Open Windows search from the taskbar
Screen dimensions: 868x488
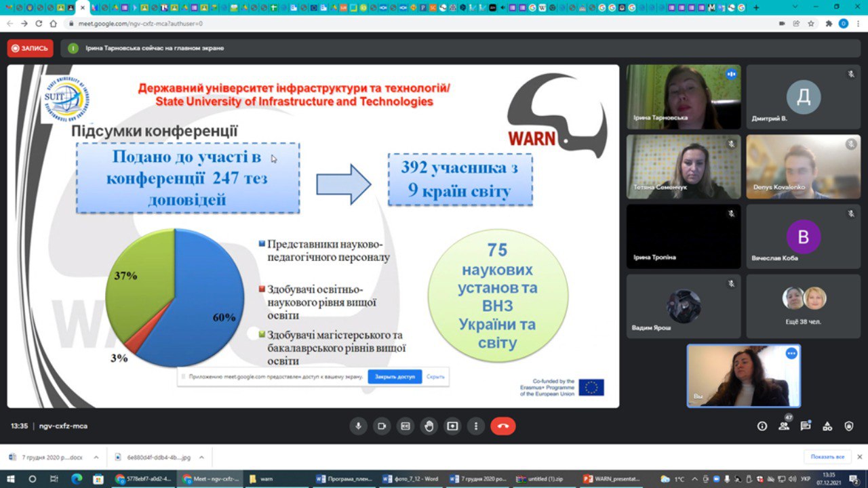[x=32, y=479]
